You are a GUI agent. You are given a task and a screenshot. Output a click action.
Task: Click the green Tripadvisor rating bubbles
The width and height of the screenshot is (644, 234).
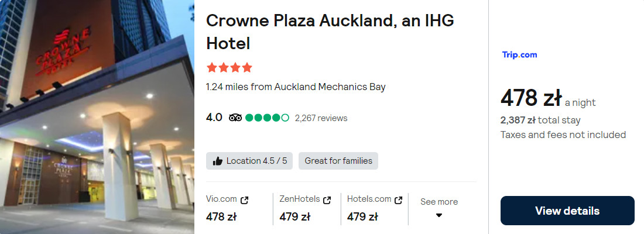pyautogui.click(x=267, y=118)
